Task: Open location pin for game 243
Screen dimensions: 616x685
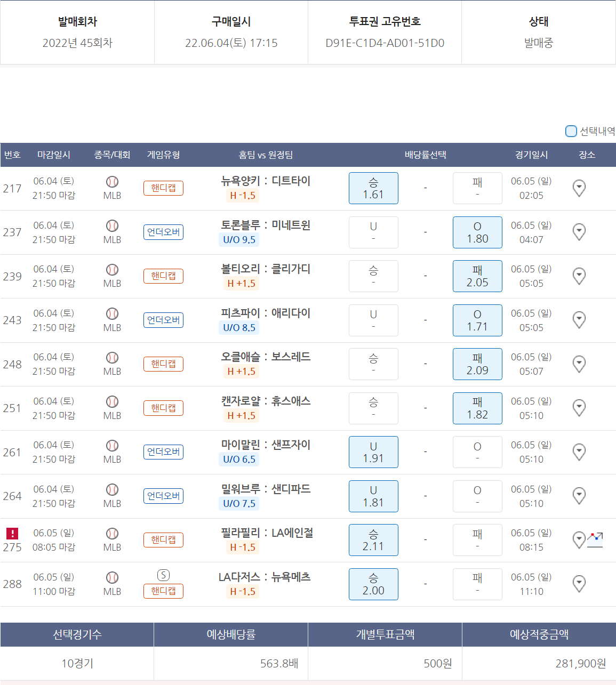Action: (579, 320)
